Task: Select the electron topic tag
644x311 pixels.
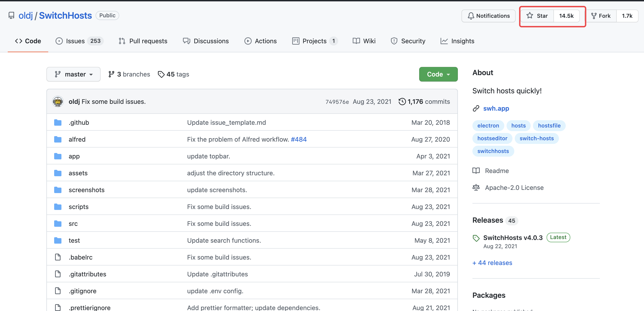Action: point(488,126)
